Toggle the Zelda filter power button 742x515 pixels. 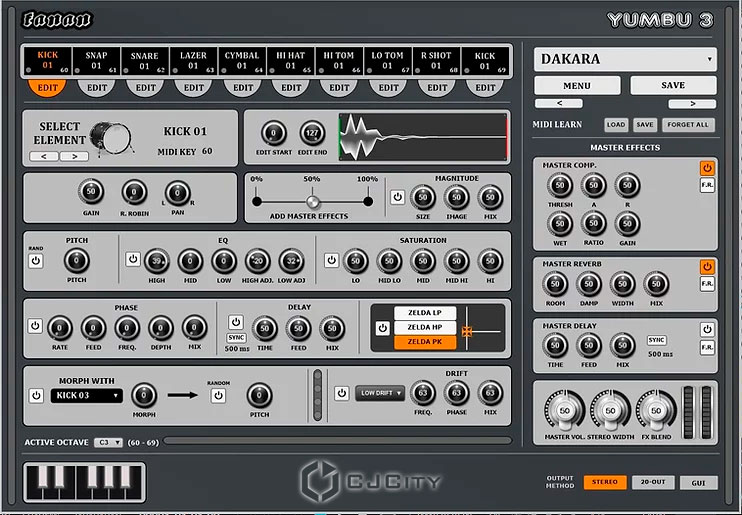coord(382,328)
